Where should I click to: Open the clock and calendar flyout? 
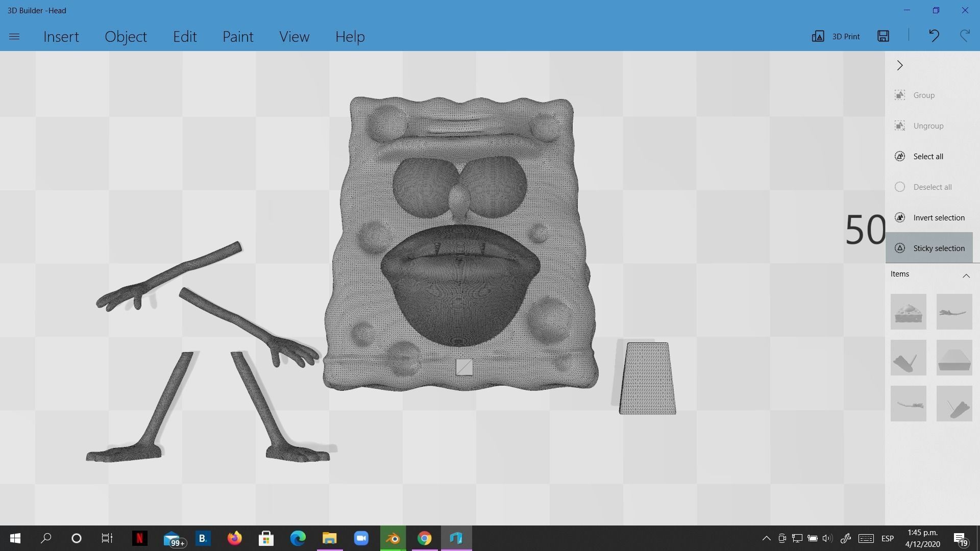[x=922, y=538]
